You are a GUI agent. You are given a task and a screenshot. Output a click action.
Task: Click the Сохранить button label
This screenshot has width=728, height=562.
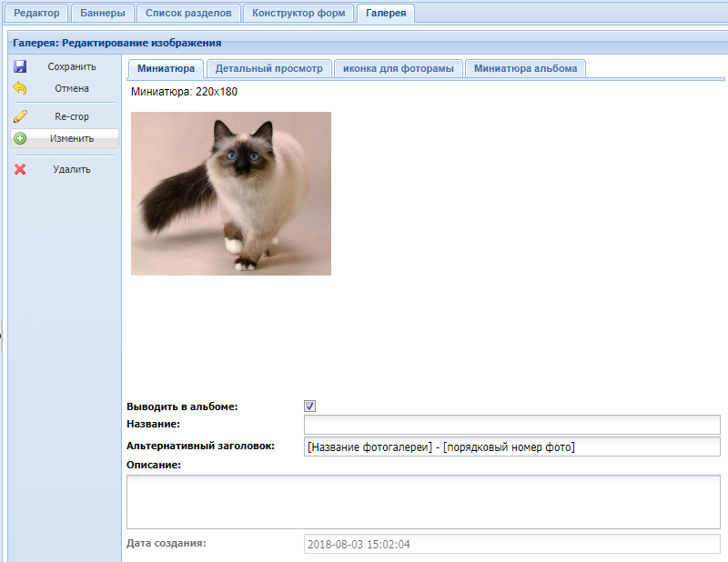point(72,66)
